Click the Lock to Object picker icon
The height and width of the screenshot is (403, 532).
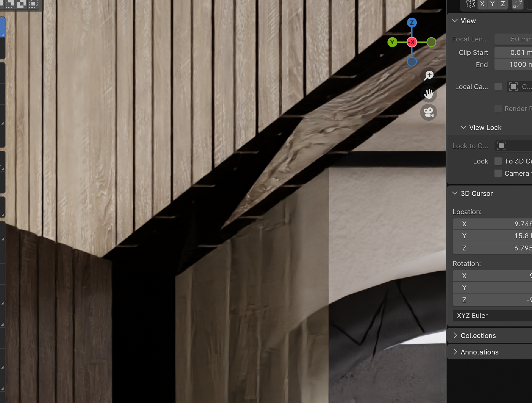click(x=501, y=146)
